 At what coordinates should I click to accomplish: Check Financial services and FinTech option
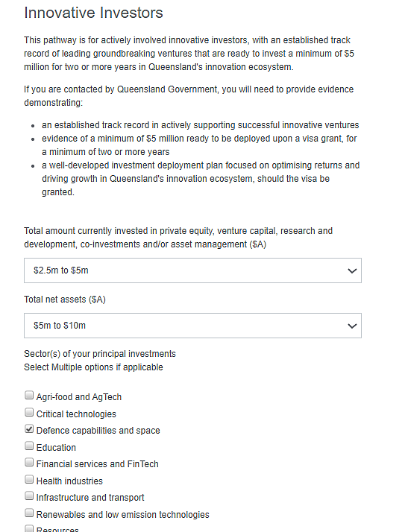click(29, 462)
